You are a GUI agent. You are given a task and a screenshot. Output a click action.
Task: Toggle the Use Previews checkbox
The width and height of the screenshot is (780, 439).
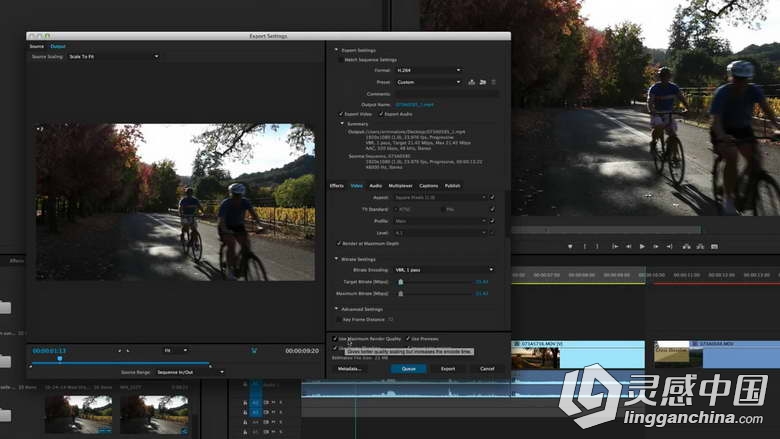[407, 339]
